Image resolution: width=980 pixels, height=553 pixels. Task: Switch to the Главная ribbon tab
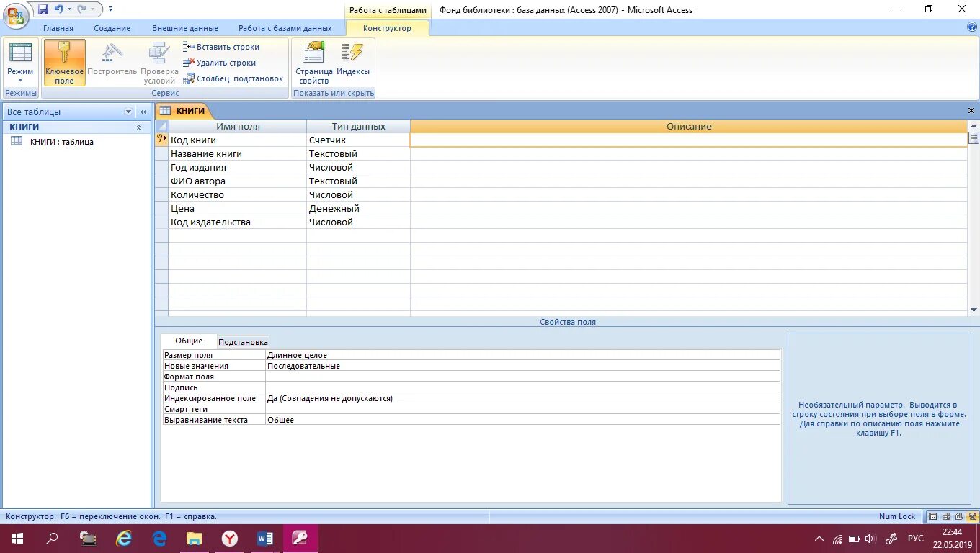click(x=58, y=28)
